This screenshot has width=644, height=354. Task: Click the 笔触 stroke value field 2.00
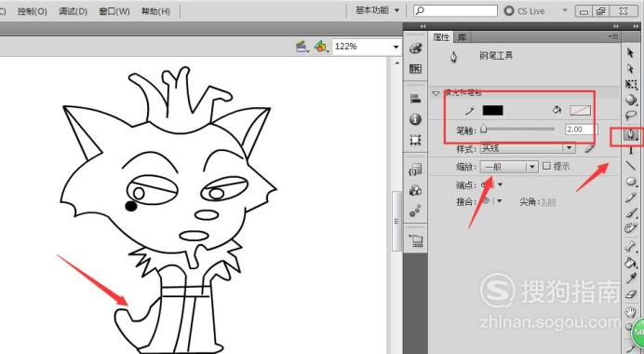[x=579, y=129]
